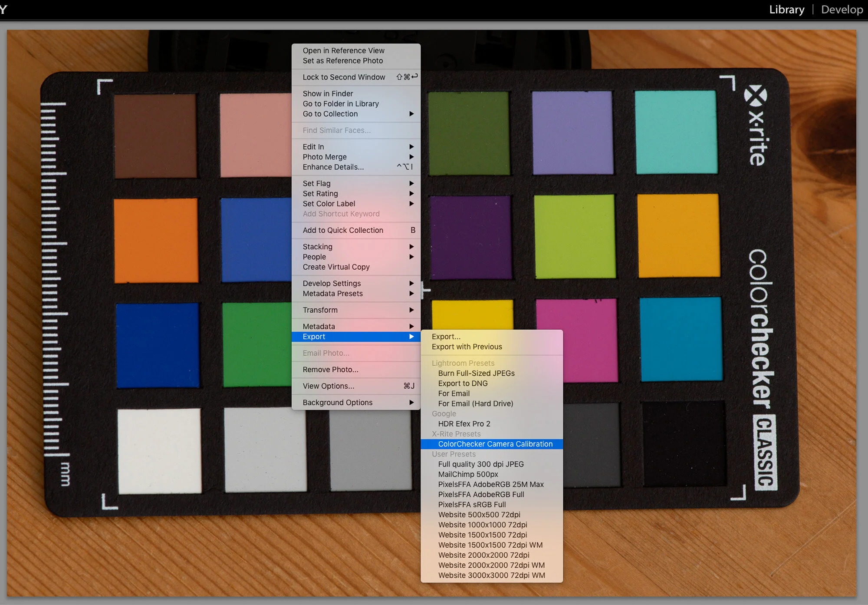Viewport: 868px width, 605px height.
Task: Select Website 2000x2000 72dpi preset
Action: point(492,555)
